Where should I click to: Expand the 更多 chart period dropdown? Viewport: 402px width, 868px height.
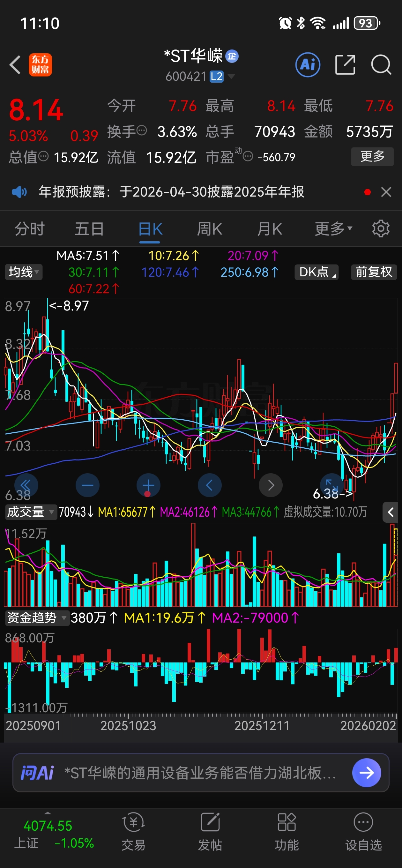[334, 229]
